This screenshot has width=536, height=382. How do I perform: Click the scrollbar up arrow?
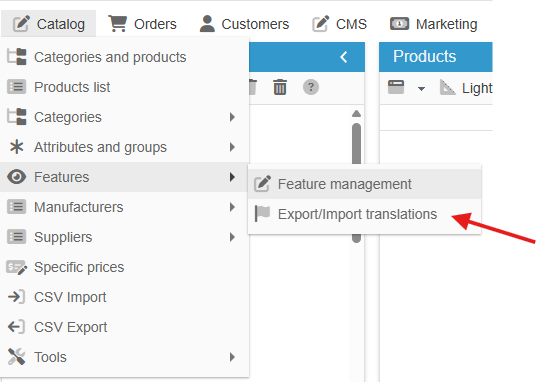coord(357,114)
